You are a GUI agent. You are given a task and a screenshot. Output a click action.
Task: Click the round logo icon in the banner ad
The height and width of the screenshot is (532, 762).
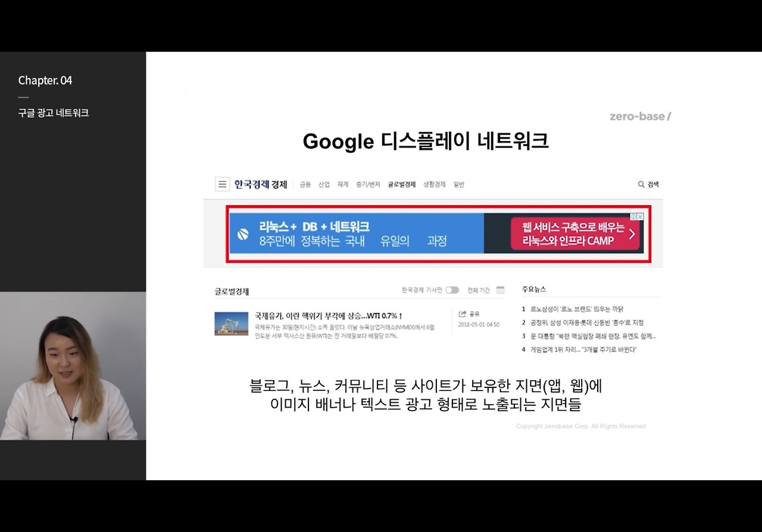click(243, 234)
